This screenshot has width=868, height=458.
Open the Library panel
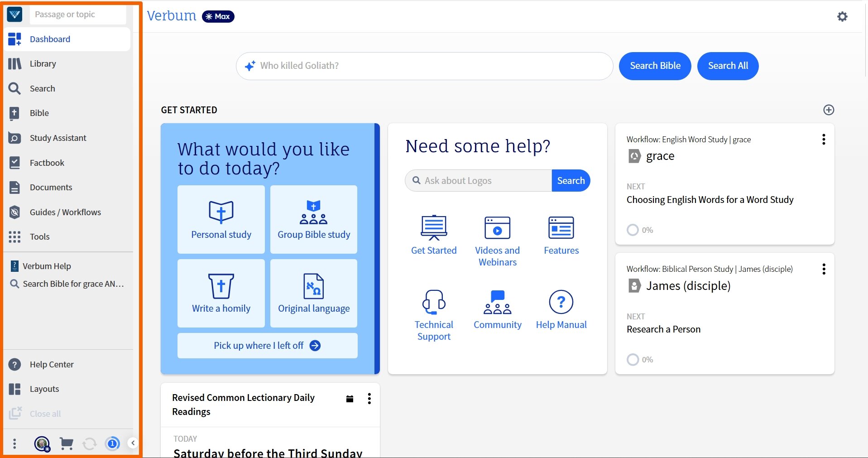(x=68, y=64)
